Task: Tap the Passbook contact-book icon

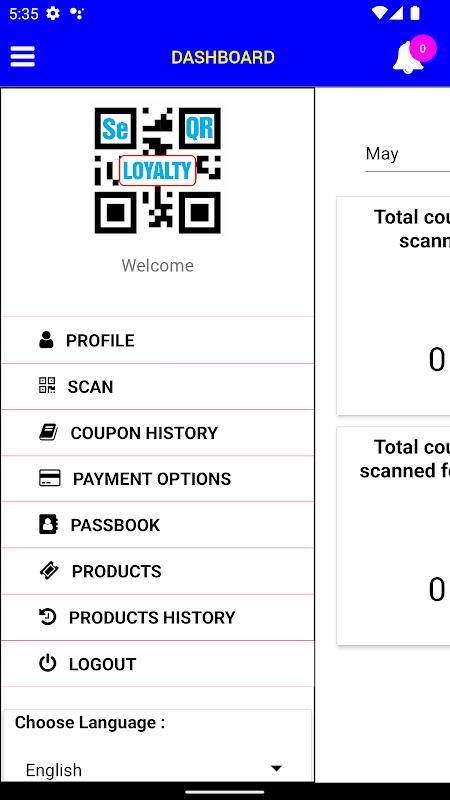Action: click(x=48, y=524)
